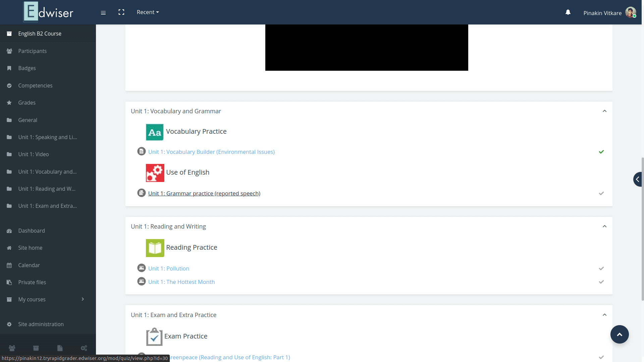Viewport: 644px width, 362px height.
Task: Click the archive icon in sidebar footer
Action: [x=36, y=348]
